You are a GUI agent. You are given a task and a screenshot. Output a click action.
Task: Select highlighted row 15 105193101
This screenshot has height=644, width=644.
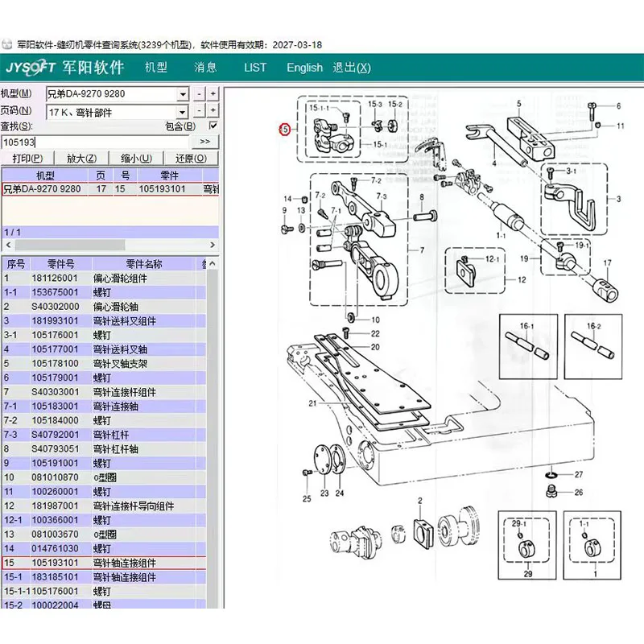pos(104,563)
